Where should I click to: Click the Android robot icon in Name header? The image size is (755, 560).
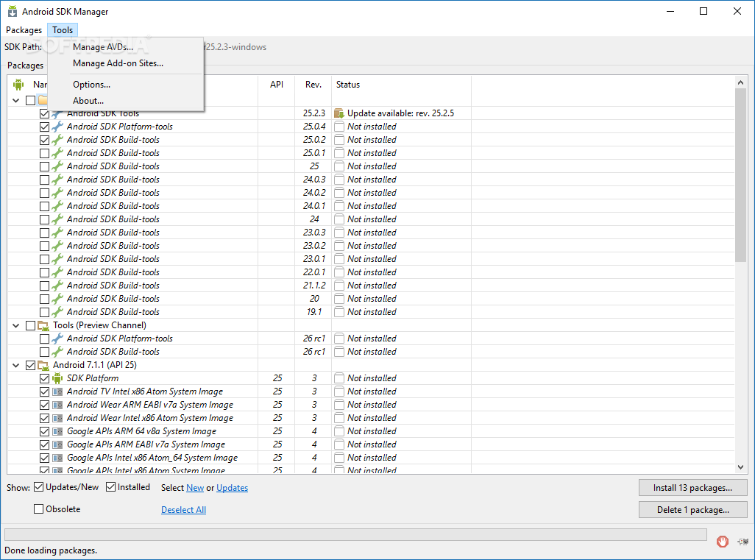(18, 85)
